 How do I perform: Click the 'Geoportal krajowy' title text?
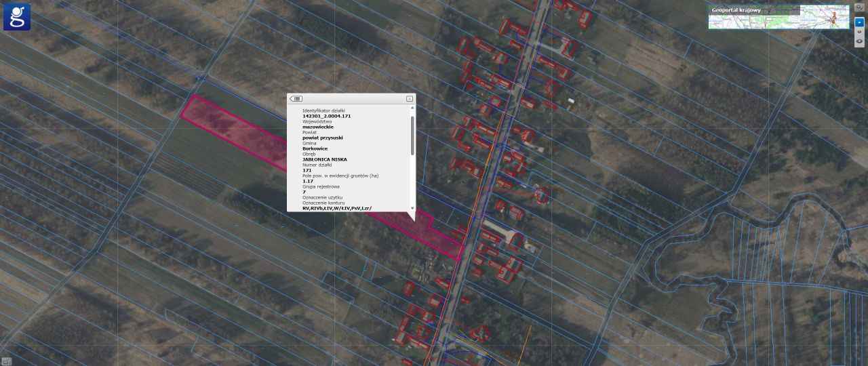[x=736, y=10]
